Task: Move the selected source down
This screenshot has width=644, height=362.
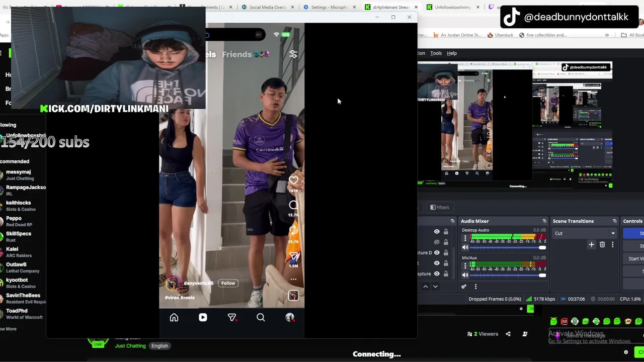Action: click(435, 287)
